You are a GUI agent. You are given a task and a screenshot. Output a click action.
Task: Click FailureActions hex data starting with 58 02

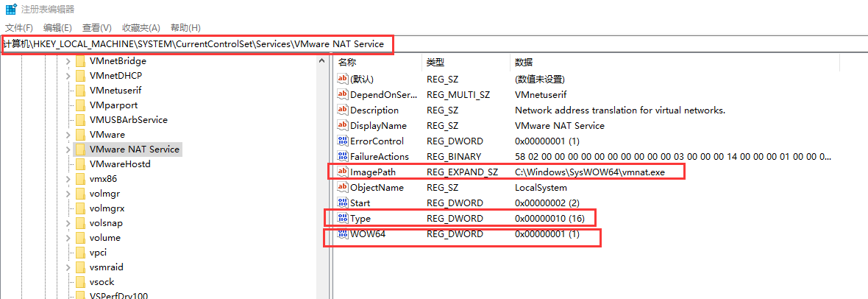click(673, 156)
